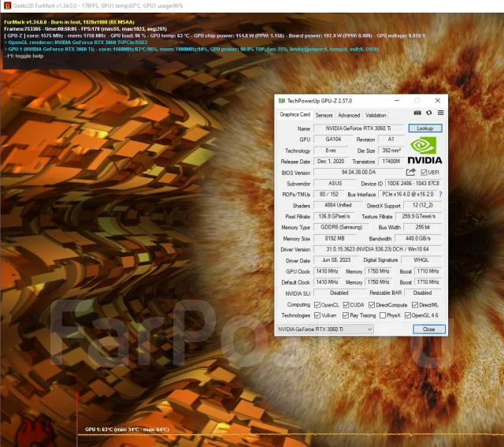Click the Driver Version field
The width and height of the screenshot is (504, 447).
(x=377, y=249)
